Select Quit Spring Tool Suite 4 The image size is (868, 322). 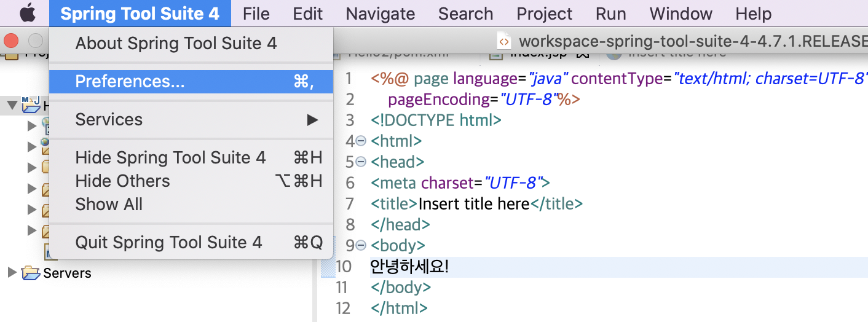[x=191, y=243]
